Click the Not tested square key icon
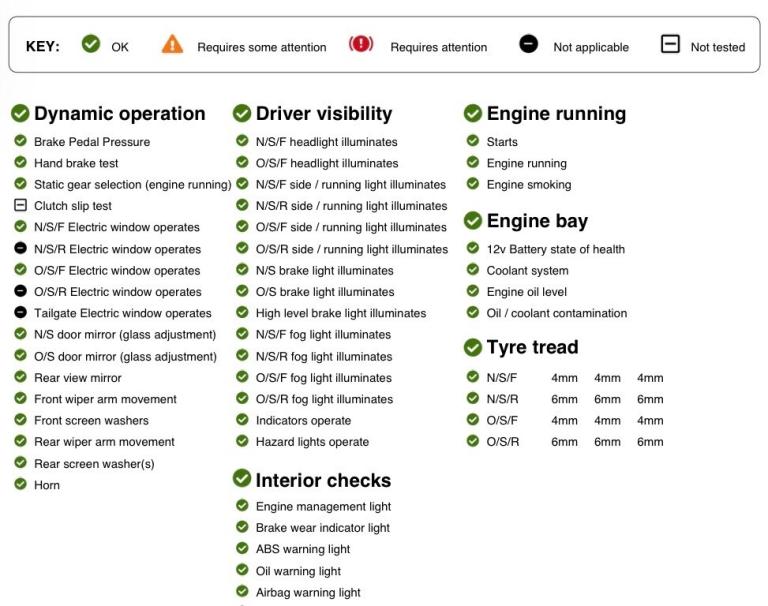The image size is (768, 606). (x=670, y=45)
